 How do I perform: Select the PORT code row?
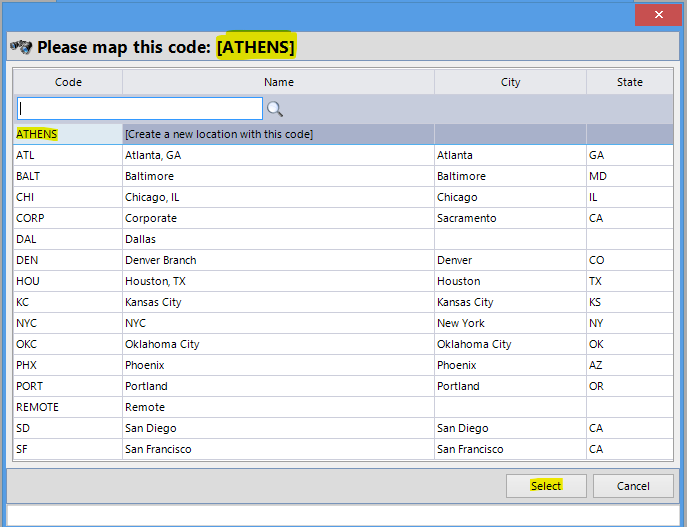pyautogui.click(x=68, y=386)
